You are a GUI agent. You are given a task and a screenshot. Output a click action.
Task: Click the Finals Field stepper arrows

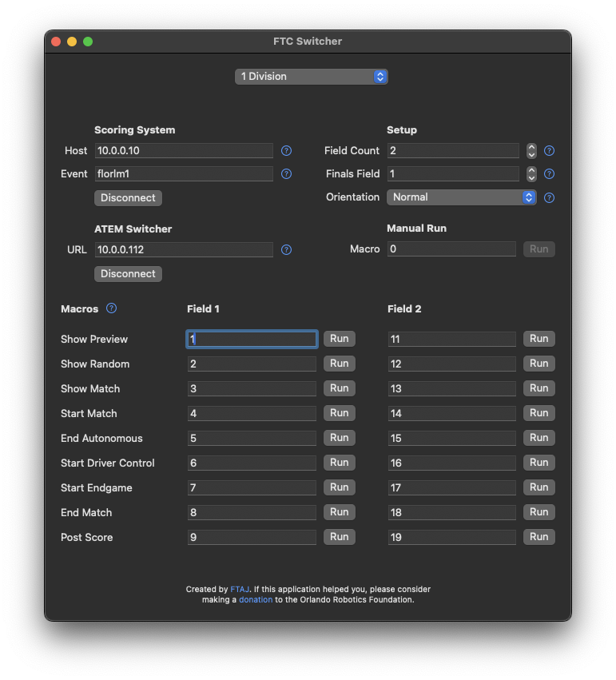tap(531, 174)
